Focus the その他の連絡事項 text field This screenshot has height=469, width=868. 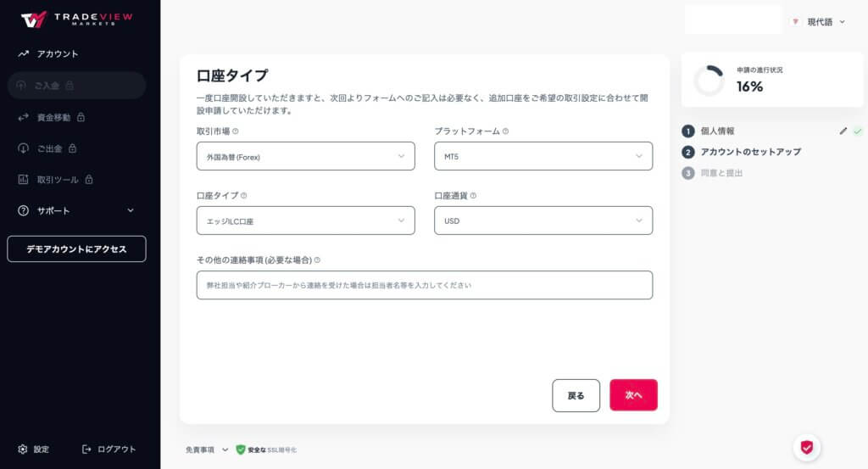425,285
